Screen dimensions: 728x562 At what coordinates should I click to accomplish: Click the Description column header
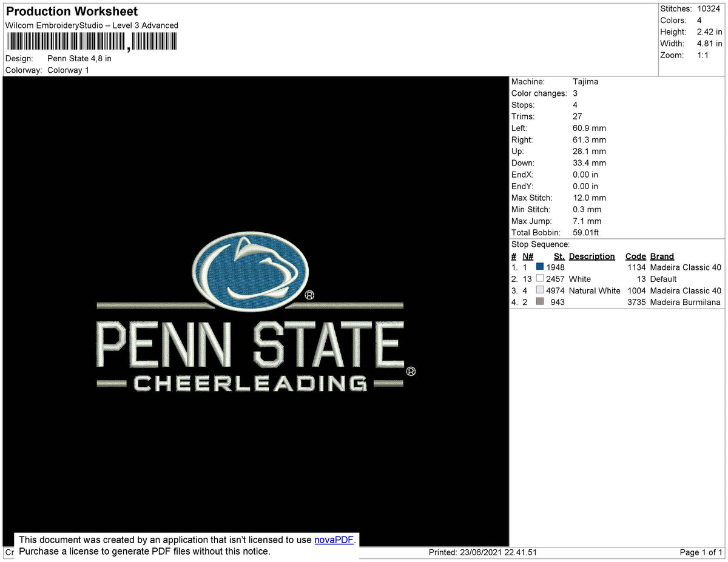tap(591, 256)
